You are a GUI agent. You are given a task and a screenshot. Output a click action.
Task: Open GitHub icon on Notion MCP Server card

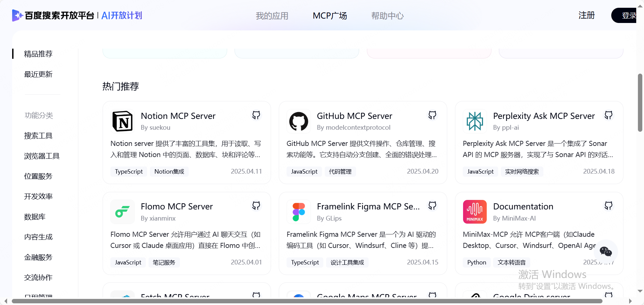coord(256,115)
